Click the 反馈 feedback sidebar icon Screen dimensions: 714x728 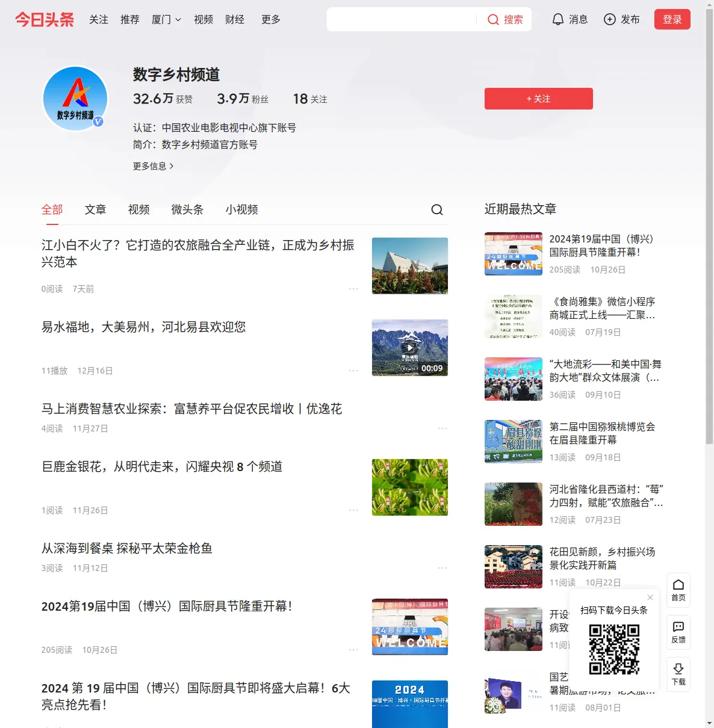click(678, 632)
